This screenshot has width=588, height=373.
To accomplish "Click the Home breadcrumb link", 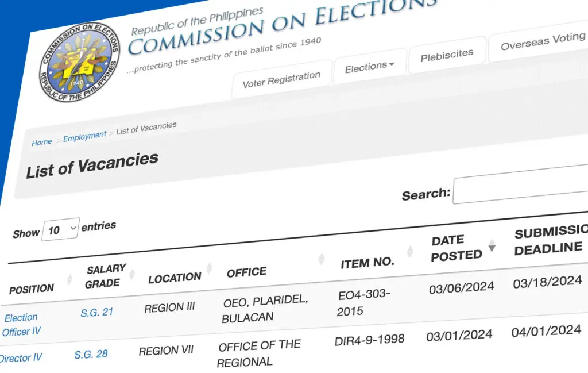I will pyautogui.click(x=41, y=142).
